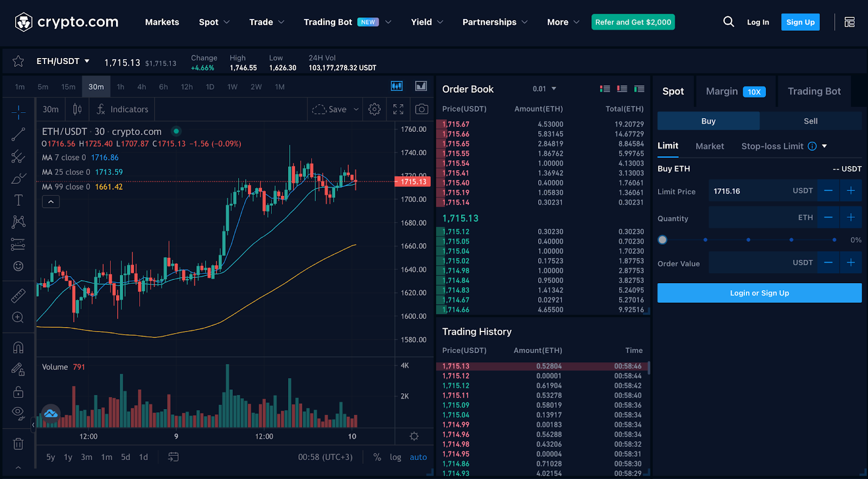Select the prediction and measurement tool
This screenshot has width=868, height=479.
(x=18, y=244)
